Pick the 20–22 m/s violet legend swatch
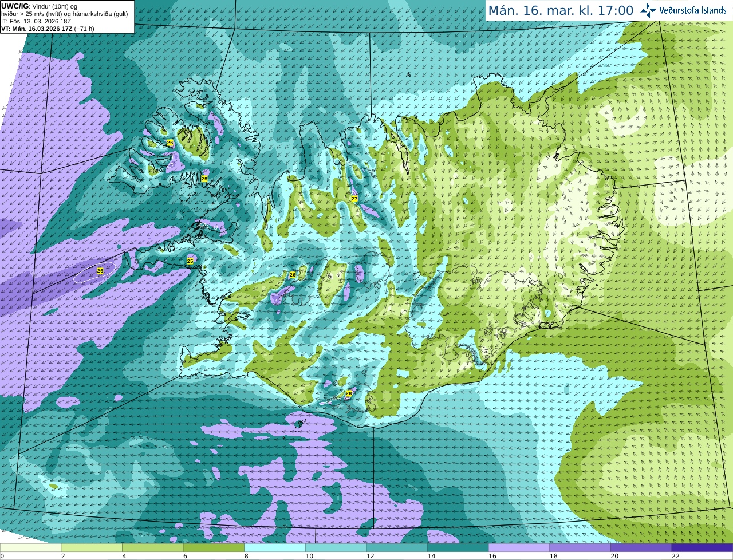 coord(641,547)
